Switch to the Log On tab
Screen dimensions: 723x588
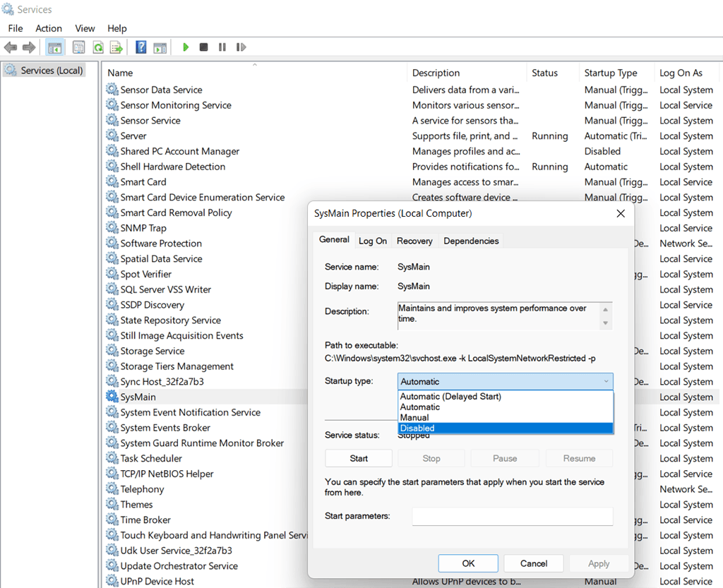coord(373,241)
